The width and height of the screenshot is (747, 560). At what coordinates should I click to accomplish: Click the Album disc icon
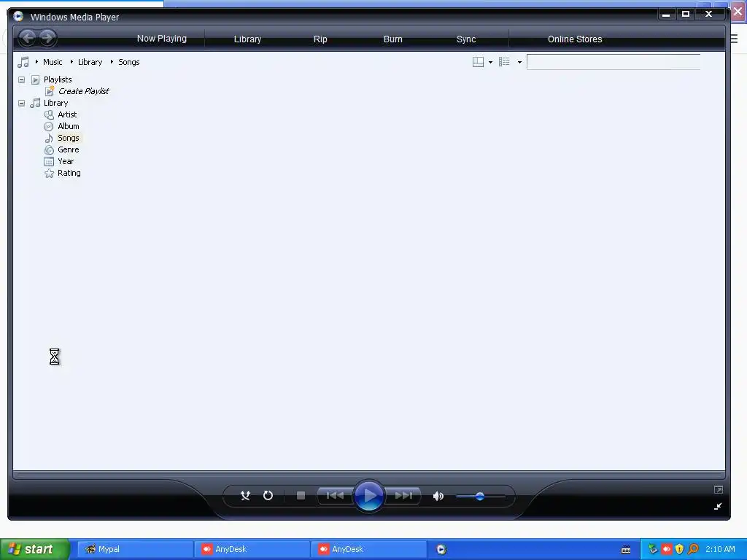[49, 126]
